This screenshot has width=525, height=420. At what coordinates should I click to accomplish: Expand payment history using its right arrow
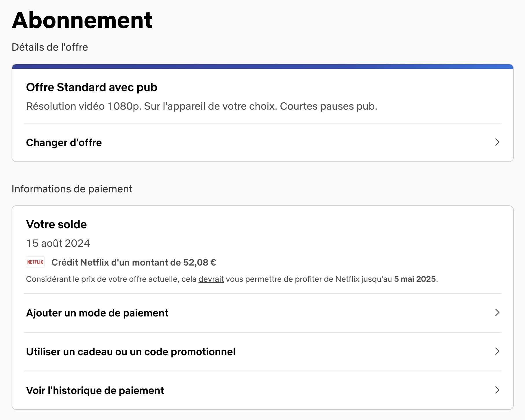coord(497,390)
